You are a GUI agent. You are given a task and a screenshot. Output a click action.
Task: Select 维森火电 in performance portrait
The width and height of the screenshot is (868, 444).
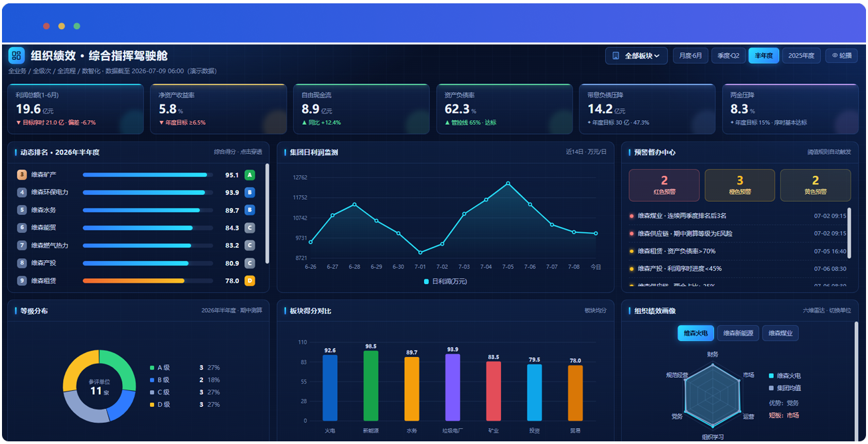695,333
